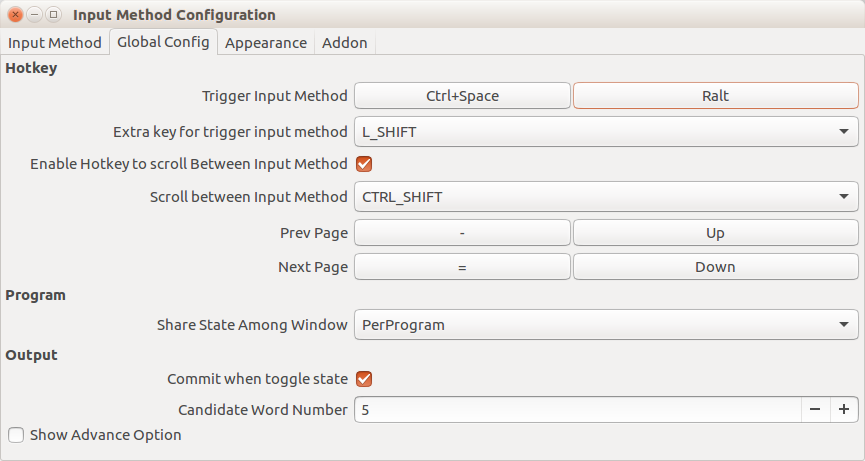Screen dimensions: 865x461
Task: Go to the Addon tab
Action: [345, 43]
